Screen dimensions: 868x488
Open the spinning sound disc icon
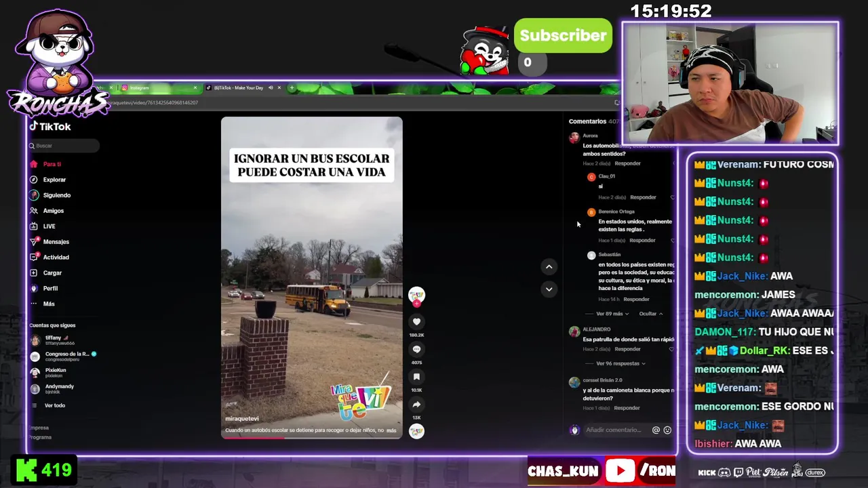416,431
